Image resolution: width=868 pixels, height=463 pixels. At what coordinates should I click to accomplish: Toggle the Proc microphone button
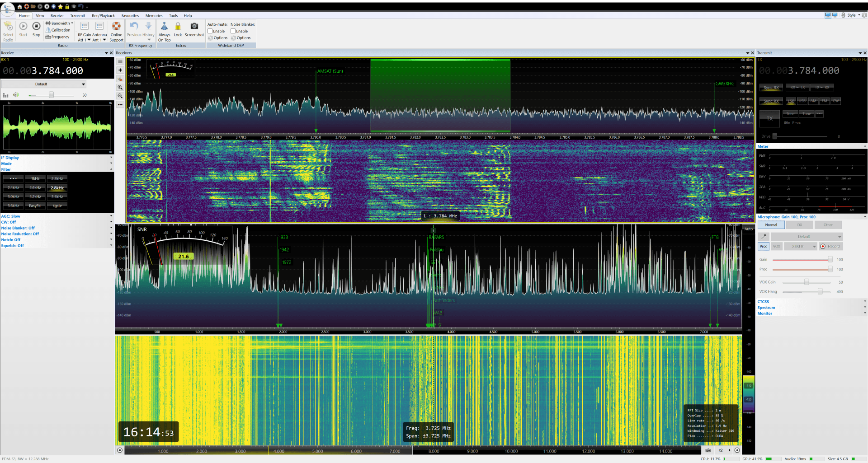[x=764, y=246]
